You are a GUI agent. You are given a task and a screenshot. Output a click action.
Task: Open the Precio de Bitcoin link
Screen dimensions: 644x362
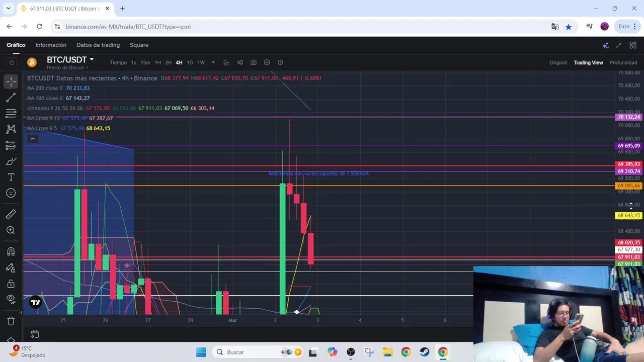click(67, 68)
